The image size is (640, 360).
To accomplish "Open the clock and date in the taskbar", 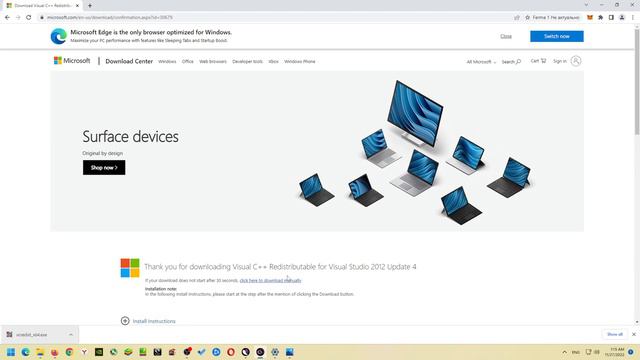I will click(x=615, y=352).
